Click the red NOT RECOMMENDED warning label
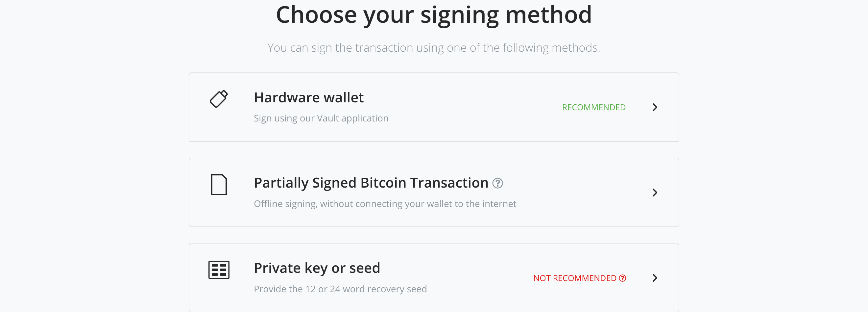 pyautogui.click(x=574, y=278)
